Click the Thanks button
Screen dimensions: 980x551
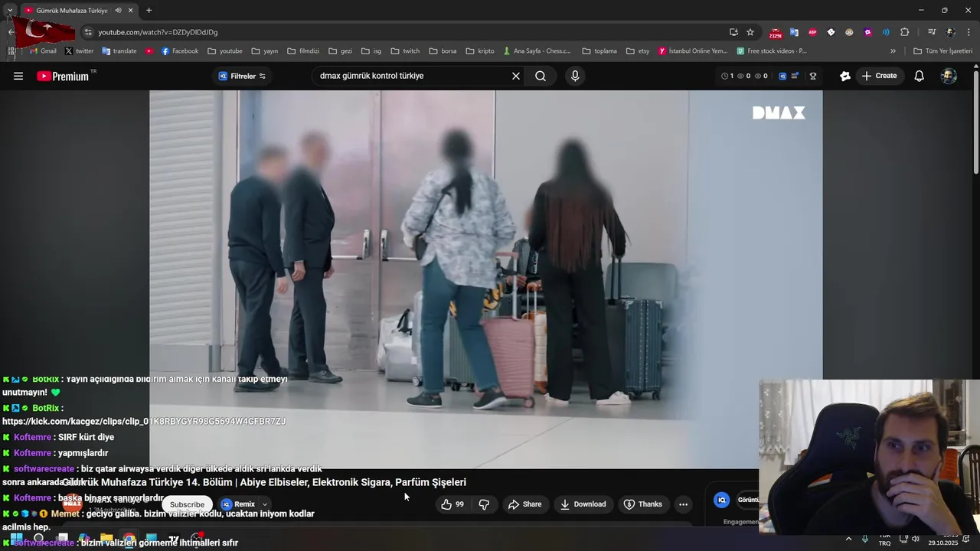point(643,504)
